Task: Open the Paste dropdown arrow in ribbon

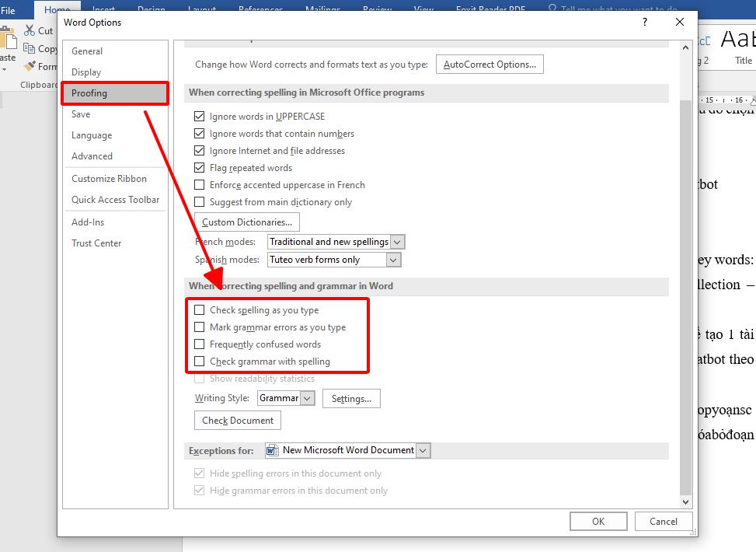Action: [5, 69]
